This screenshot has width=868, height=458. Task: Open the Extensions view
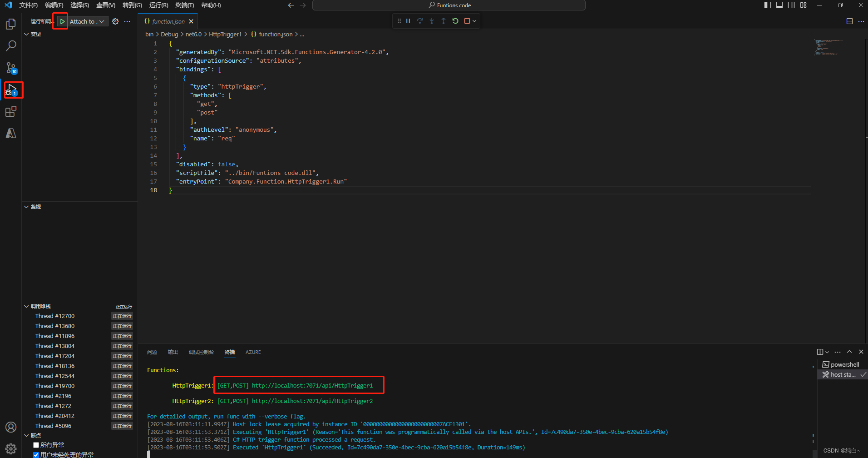tap(10, 111)
